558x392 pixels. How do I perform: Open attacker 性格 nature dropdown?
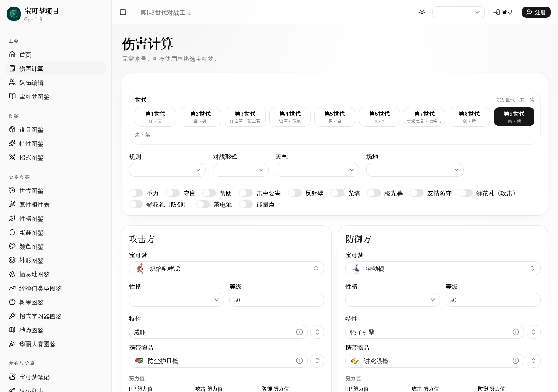[x=177, y=300]
